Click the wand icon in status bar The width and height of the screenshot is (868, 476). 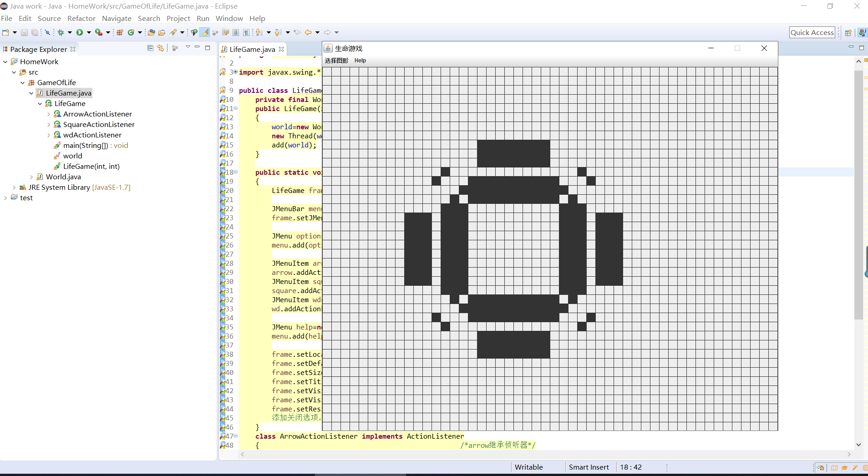pyautogui.click(x=855, y=467)
